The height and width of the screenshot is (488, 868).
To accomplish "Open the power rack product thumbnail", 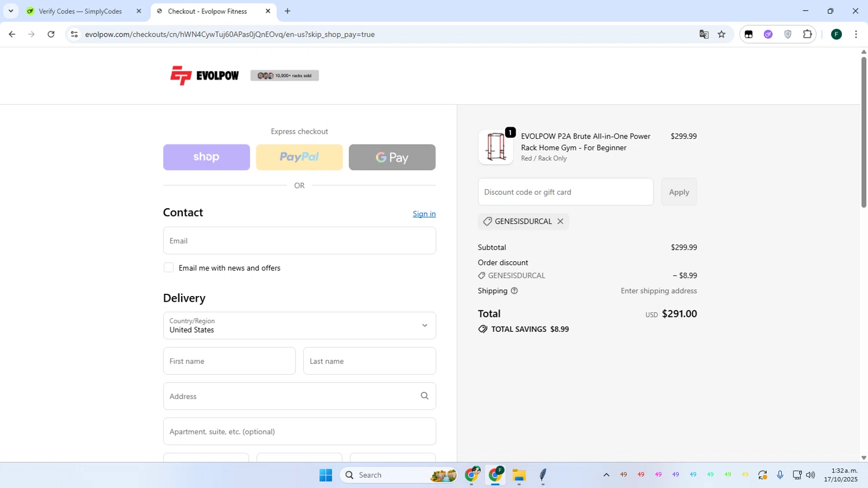I will pyautogui.click(x=496, y=147).
